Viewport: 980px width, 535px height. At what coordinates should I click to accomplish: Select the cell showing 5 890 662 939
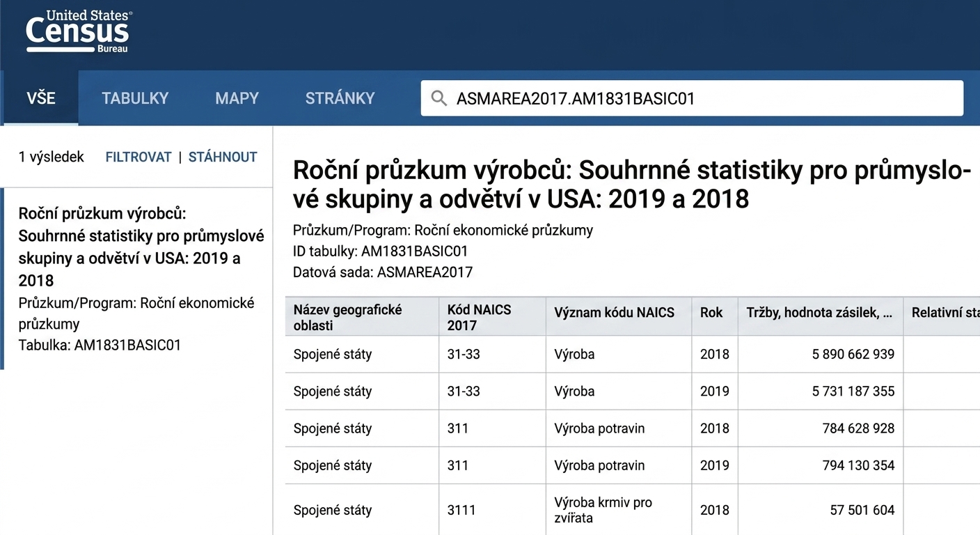coord(821,355)
